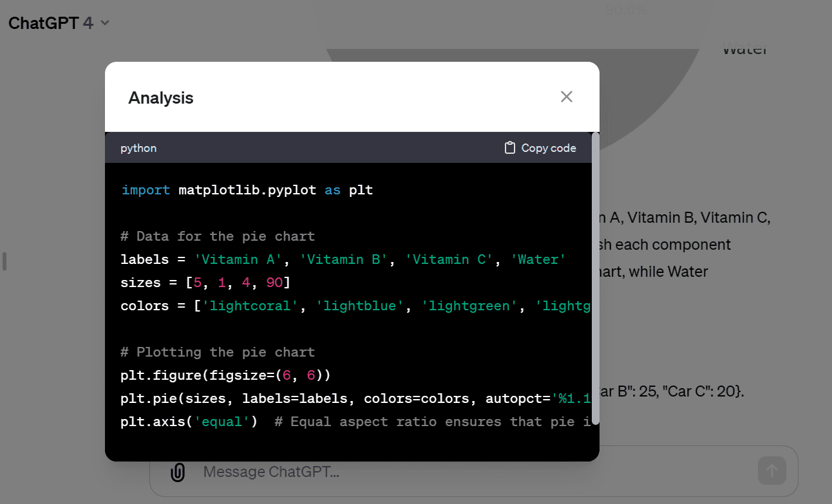Click the 'python' language label
The image size is (832, 504).
tap(138, 148)
